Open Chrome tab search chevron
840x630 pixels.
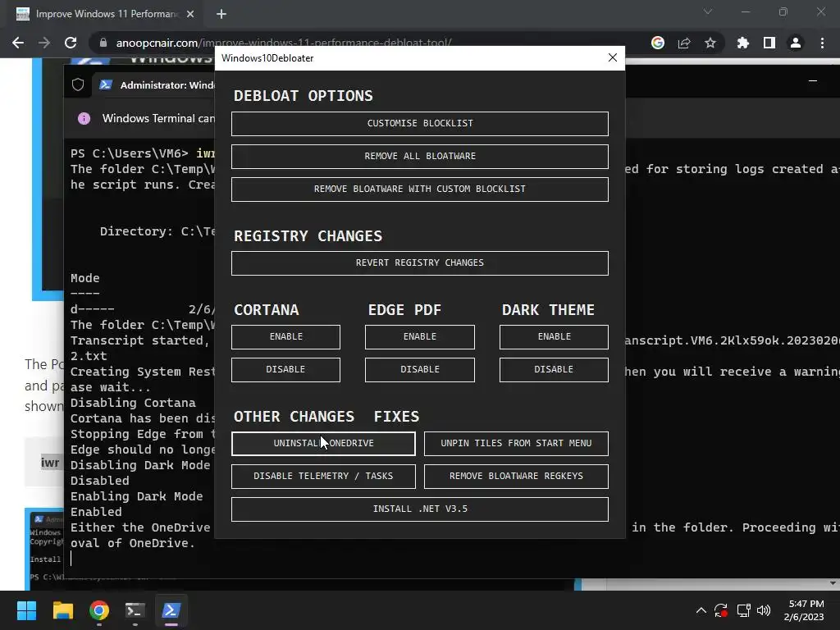coord(708,11)
